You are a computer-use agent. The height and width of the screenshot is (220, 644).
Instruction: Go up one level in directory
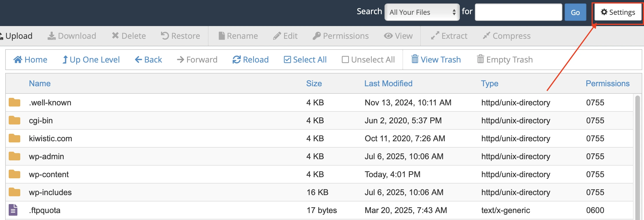pyautogui.click(x=91, y=60)
